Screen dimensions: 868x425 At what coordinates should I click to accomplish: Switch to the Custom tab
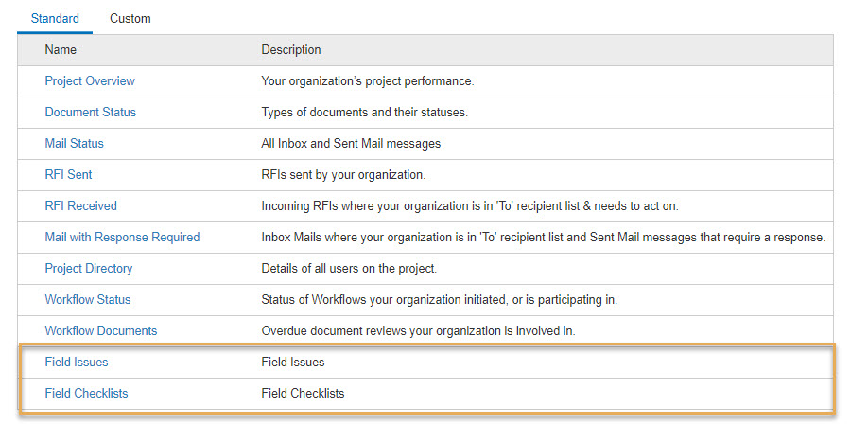pos(130,18)
